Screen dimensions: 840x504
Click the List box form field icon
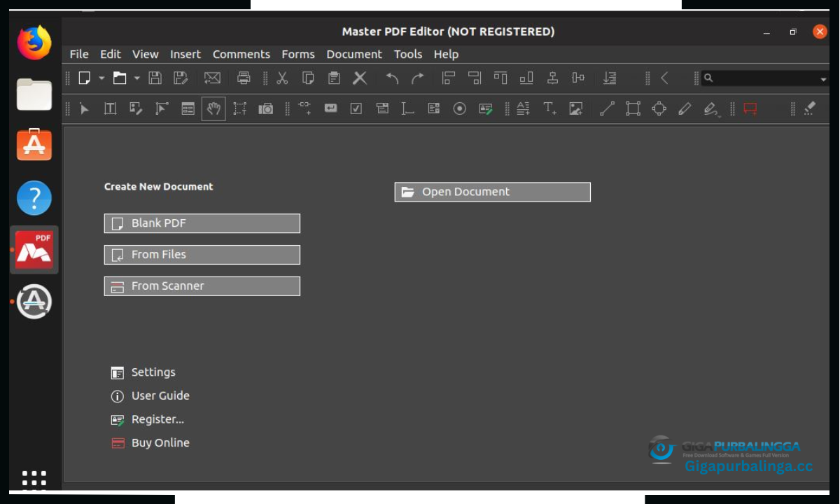click(434, 108)
